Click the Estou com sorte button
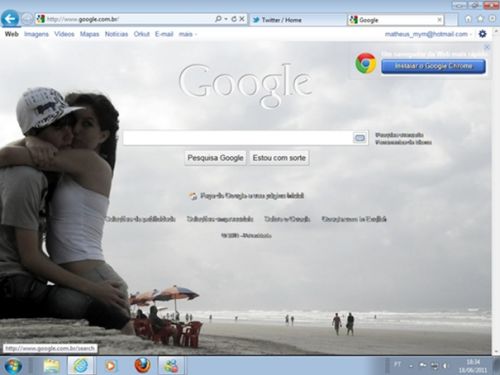This screenshot has width=500, height=375. (279, 158)
